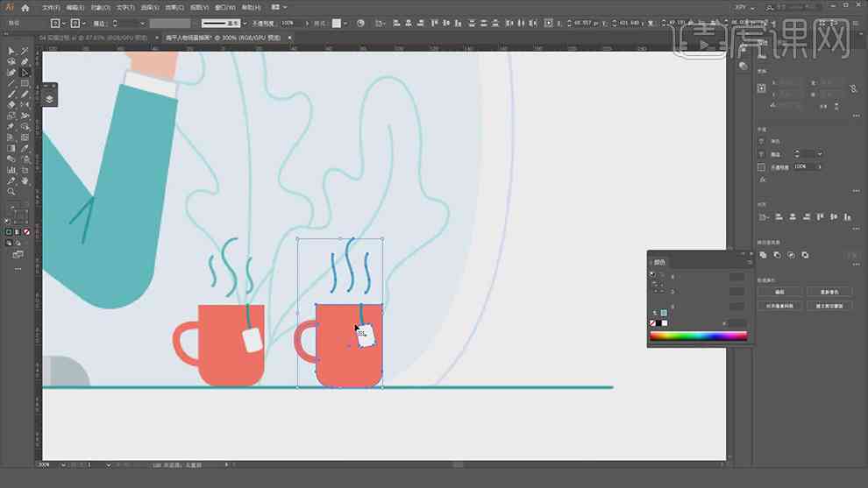
Task: Toggle the opacity checkbox icon in Appearance
Action: point(761,167)
